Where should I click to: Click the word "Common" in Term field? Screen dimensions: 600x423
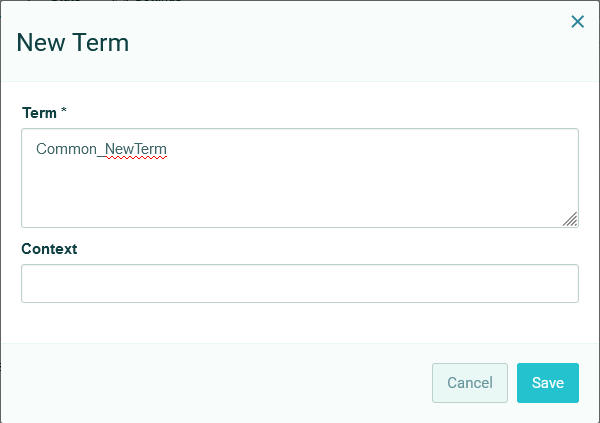point(66,149)
